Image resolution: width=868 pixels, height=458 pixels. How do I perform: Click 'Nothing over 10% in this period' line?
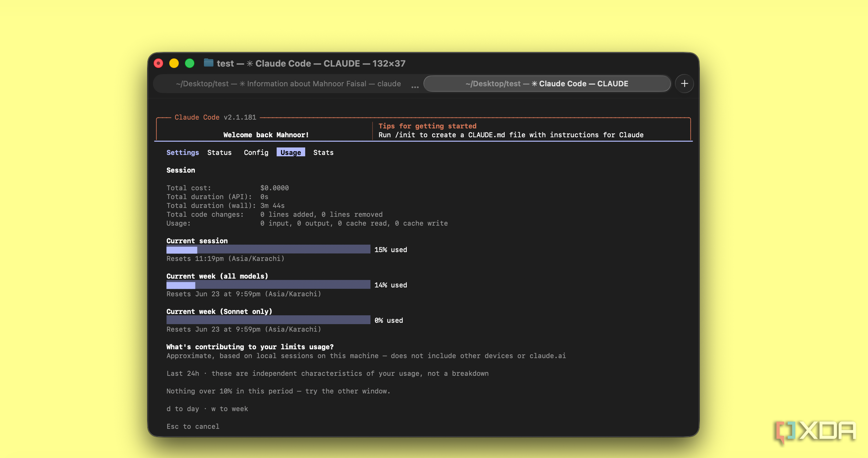(278, 391)
